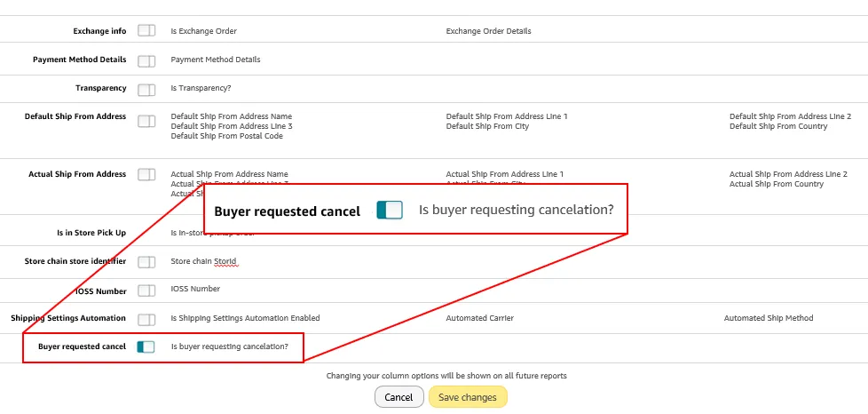This screenshot has height=414, width=868.
Task: Click the 'Actual Ship From Country' text
Action: point(777,184)
